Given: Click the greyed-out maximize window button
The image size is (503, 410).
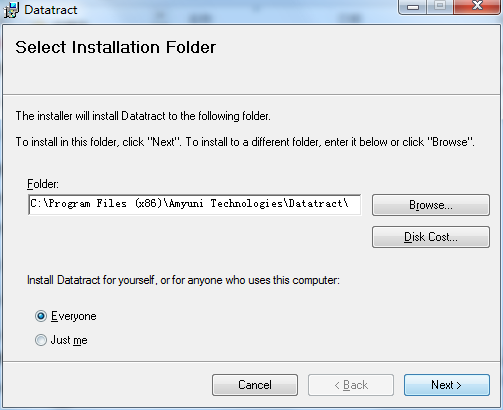Looking at the screenshot, I should [x=440, y=6].
